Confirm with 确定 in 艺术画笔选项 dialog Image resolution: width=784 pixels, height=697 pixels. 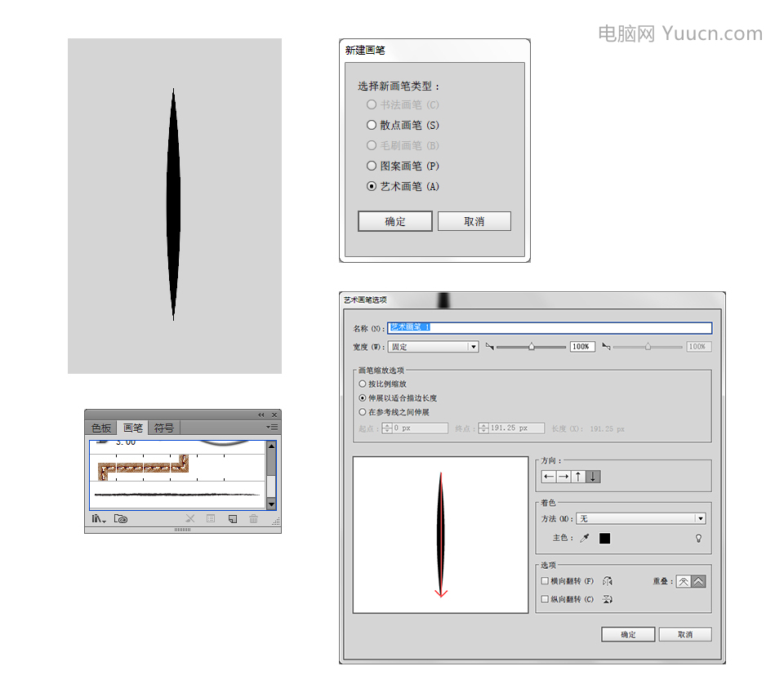pyautogui.click(x=628, y=634)
